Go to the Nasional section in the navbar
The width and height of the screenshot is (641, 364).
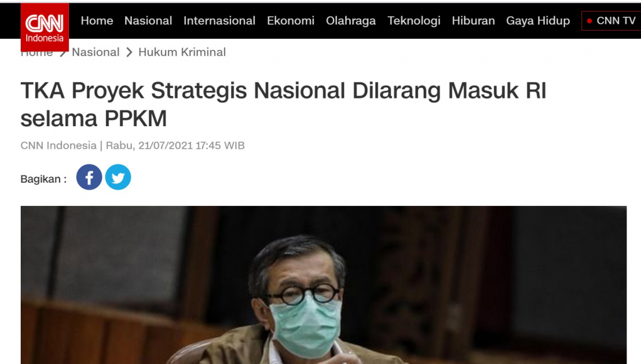click(148, 21)
